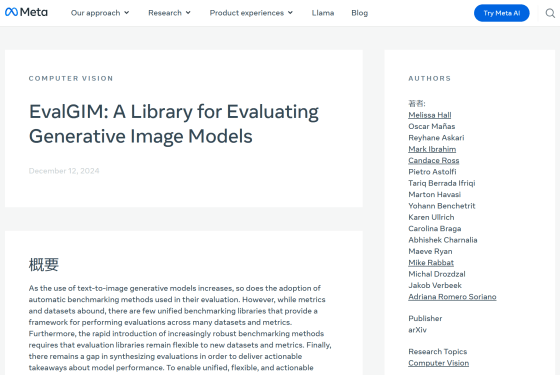
Task: Open Candace Ross author link
Action: 434,160
